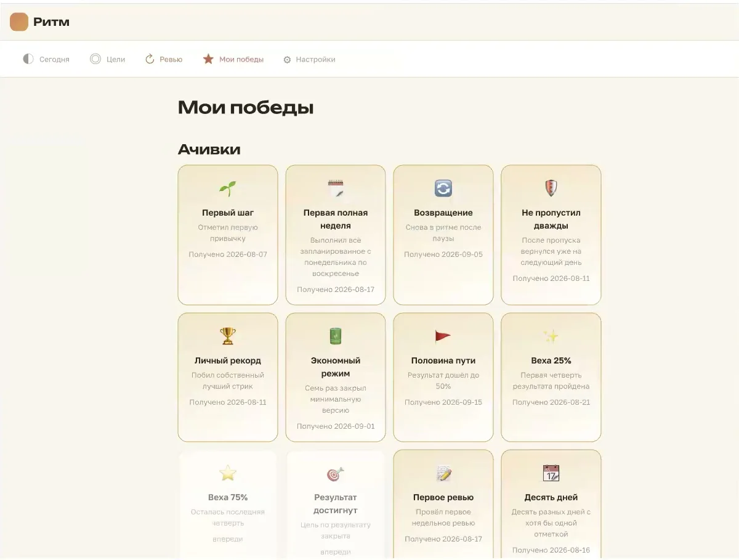This screenshot has width=739, height=560.
Task: Click the Ритм app logo icon
Action: 19,22
